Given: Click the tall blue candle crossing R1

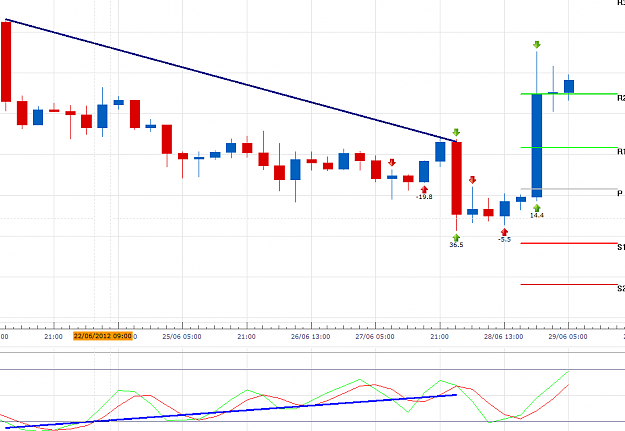Looking at the screenshot, I should (537, 146).
